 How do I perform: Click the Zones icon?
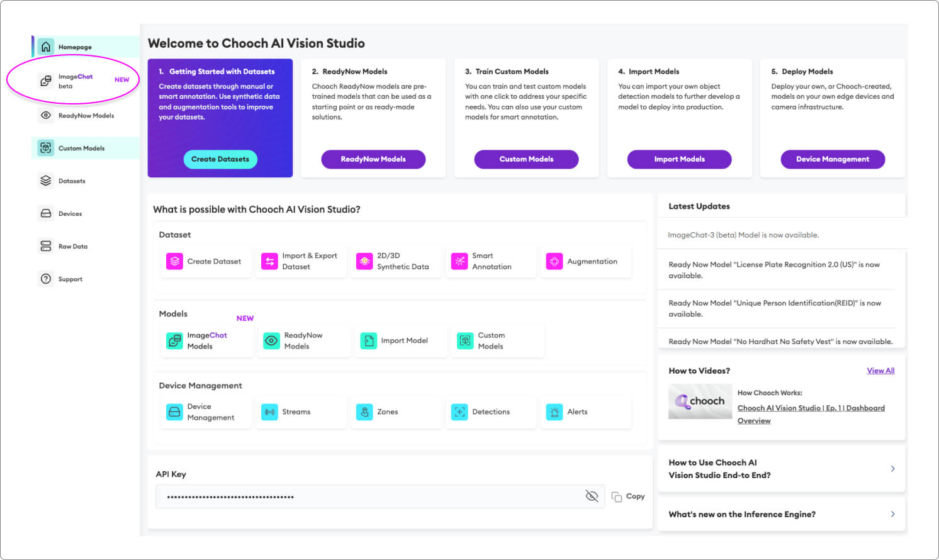[364, 412]
